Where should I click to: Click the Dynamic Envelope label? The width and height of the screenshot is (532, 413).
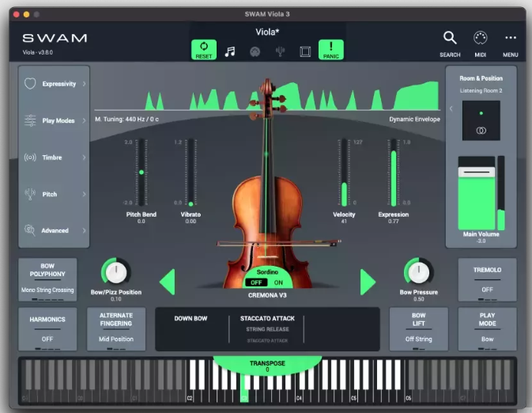[x=414, y=119]
